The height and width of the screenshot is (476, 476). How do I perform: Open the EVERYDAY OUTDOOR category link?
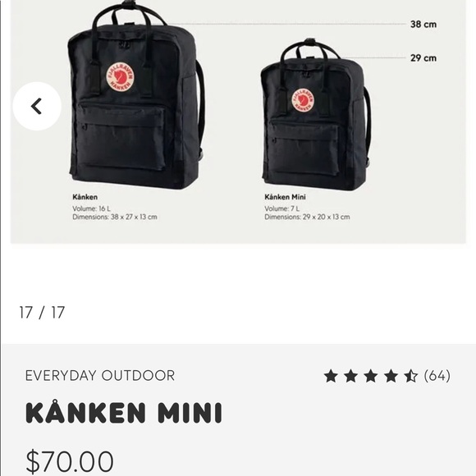click(100, 376)
